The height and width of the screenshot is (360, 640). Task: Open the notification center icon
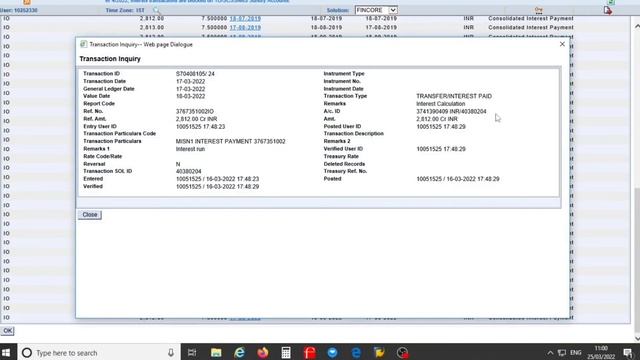pyautogui.click(x=628, y=353)
